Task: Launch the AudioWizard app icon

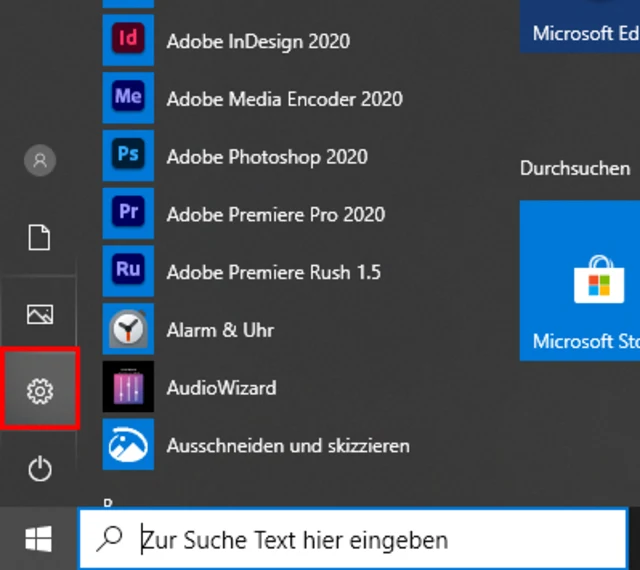Action: [128, 387]
